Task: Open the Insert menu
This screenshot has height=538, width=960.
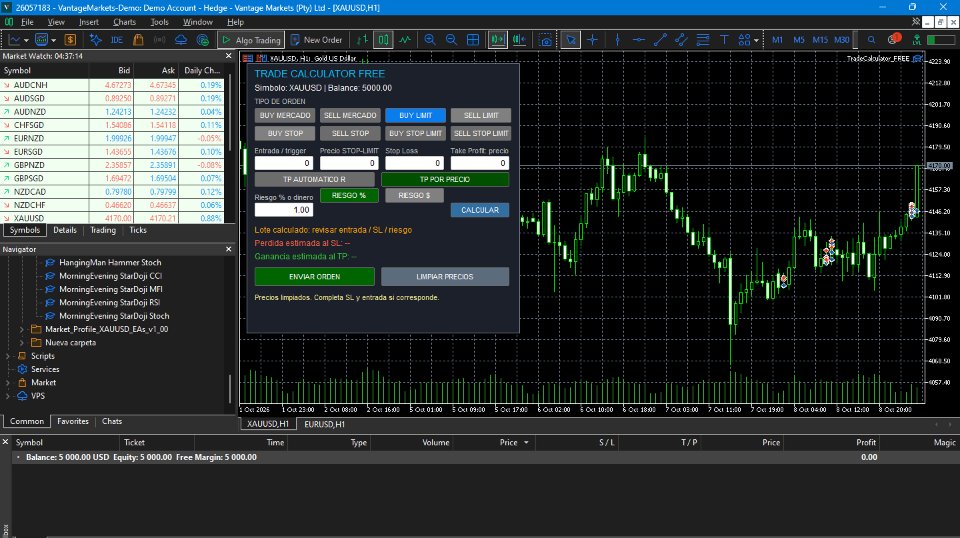Action: click(x=89, y=22)
